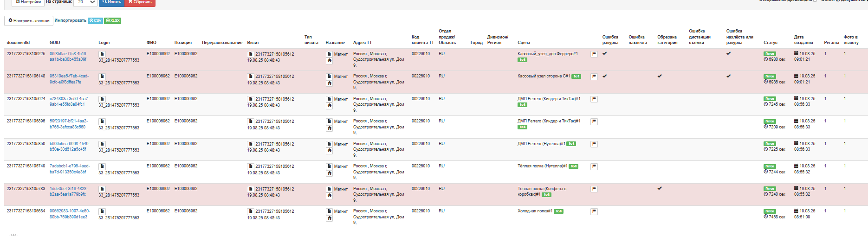Open login file icon in row c784803a GUID

coord(102,99)
